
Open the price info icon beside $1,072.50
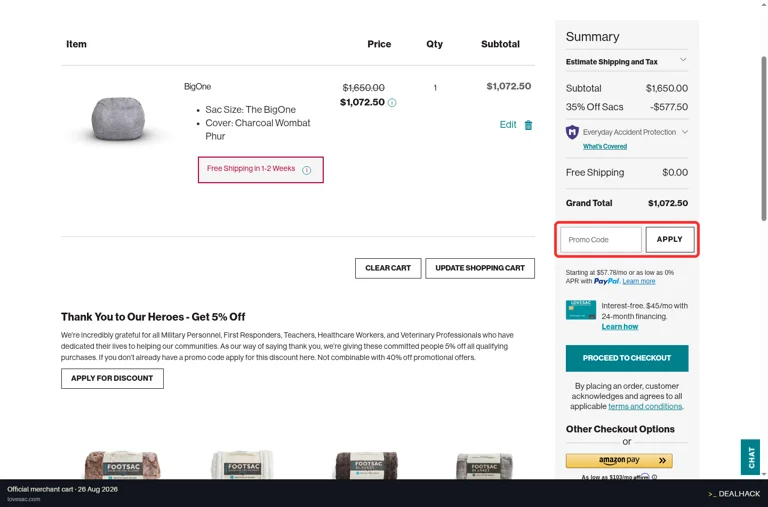point(392,102)
